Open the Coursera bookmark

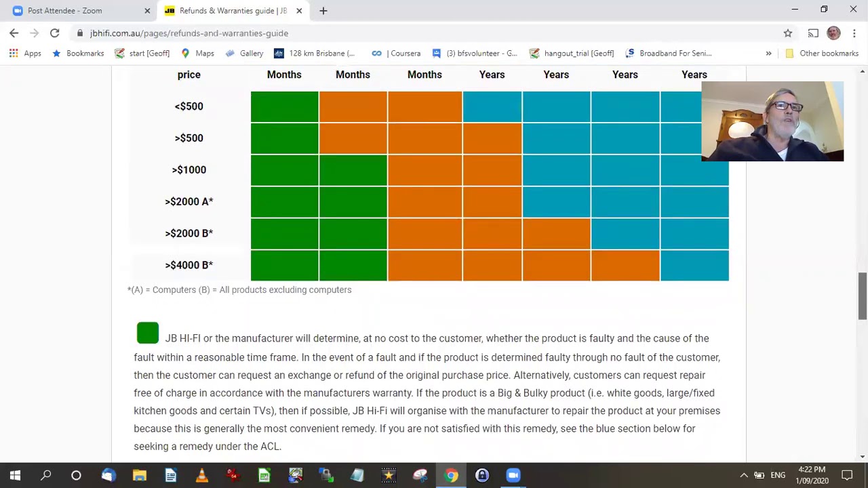[x=396, y=53]
